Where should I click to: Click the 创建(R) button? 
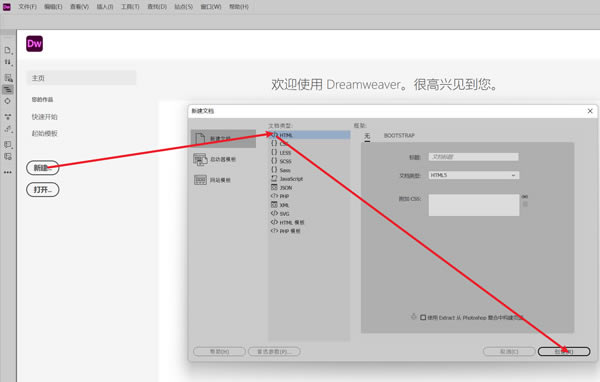pyautogui.click(x=564, y=351)
